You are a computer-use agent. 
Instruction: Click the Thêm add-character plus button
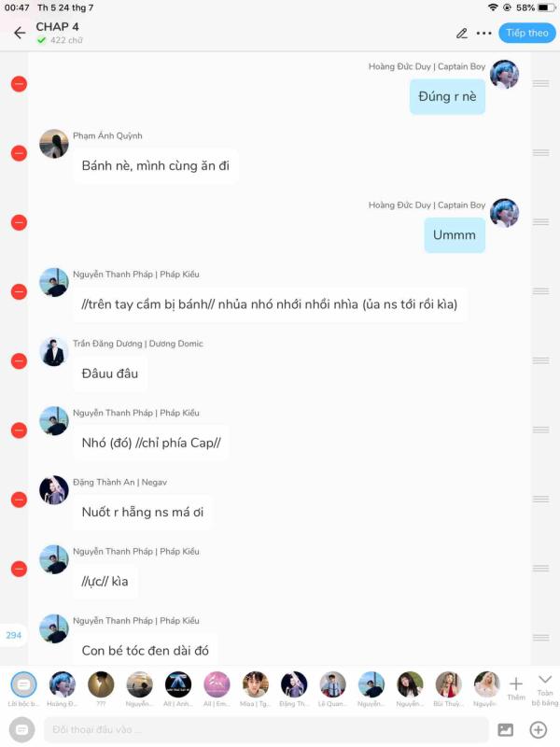pos(516,689)
